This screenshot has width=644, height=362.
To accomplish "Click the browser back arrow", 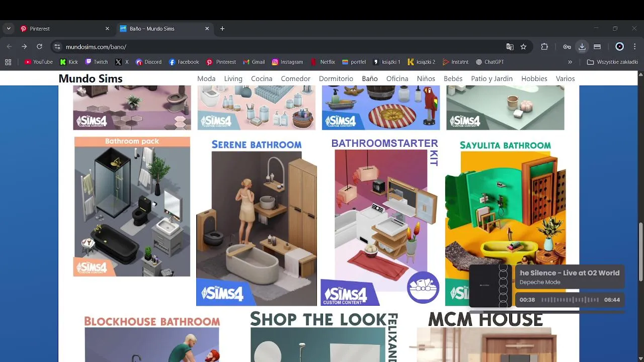I will point(9,47).
